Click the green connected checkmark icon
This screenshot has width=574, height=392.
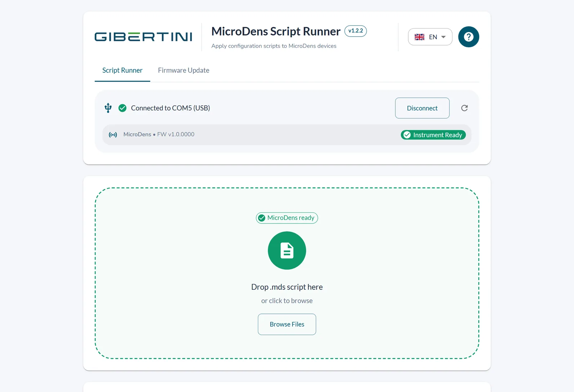(122, 108)
